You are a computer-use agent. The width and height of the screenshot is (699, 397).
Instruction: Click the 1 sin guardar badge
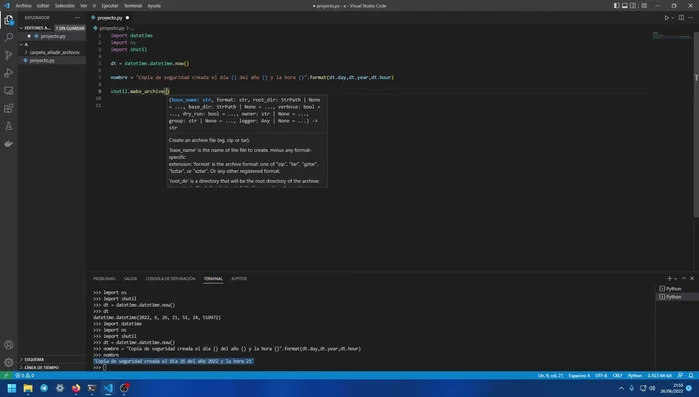click(x=70, y=28)
